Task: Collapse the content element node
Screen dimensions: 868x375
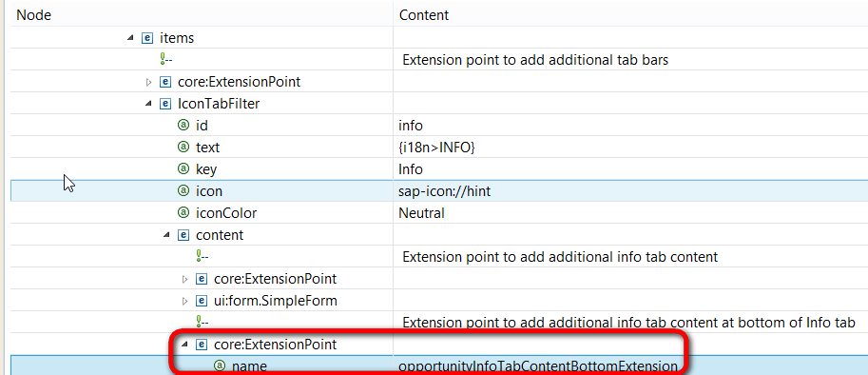Action: tap(166, 235)
